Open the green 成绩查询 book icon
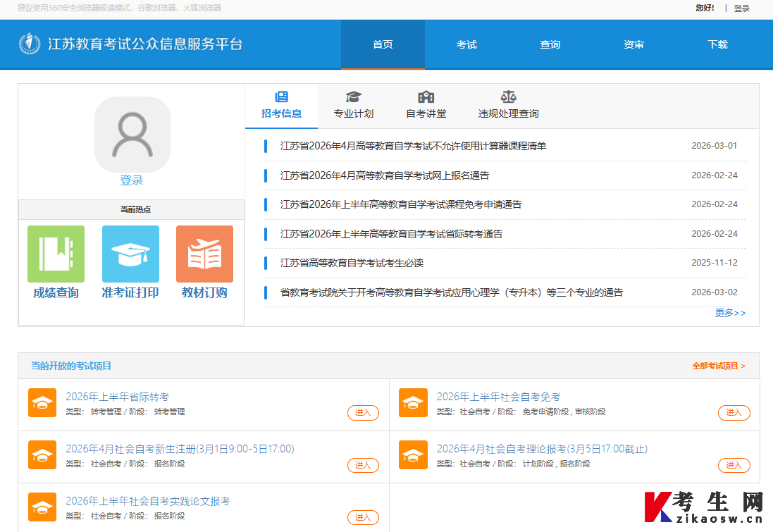This screenshot has width=773, height=532. (56, 254)
